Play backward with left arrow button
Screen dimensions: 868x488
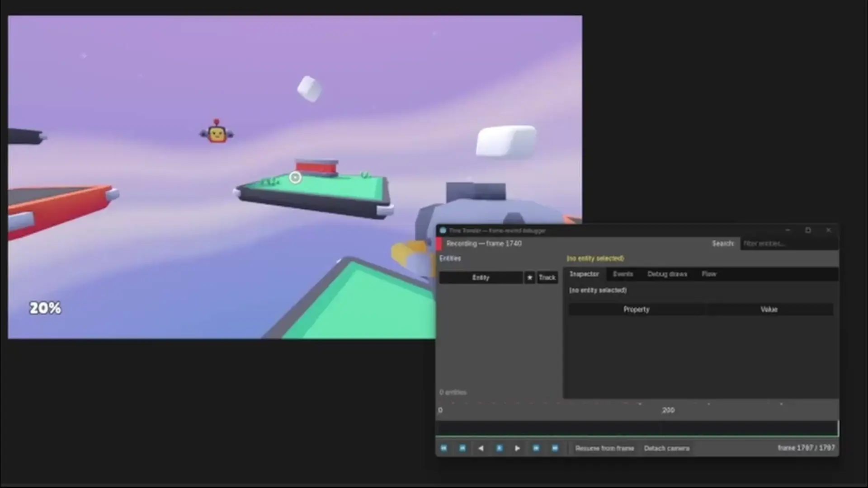pos(481,448)
